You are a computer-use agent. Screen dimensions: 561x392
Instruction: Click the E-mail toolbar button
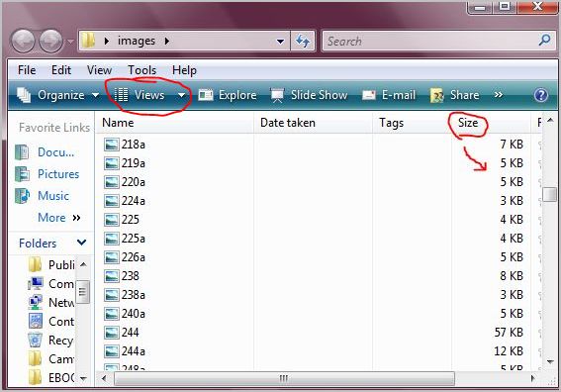point(389,95)
